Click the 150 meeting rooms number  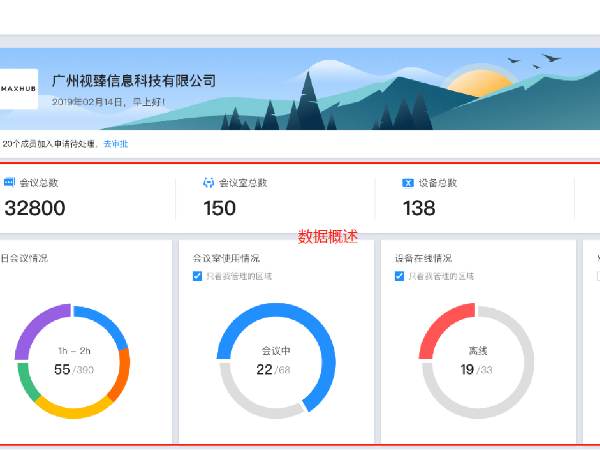pyautogui.click(x=219, y=208)
